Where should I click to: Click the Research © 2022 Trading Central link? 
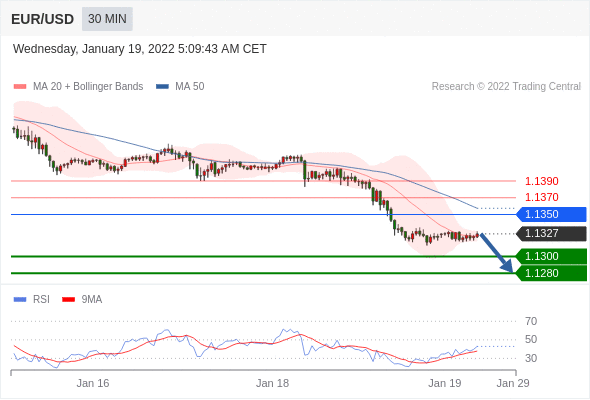(x=506, y=87)
